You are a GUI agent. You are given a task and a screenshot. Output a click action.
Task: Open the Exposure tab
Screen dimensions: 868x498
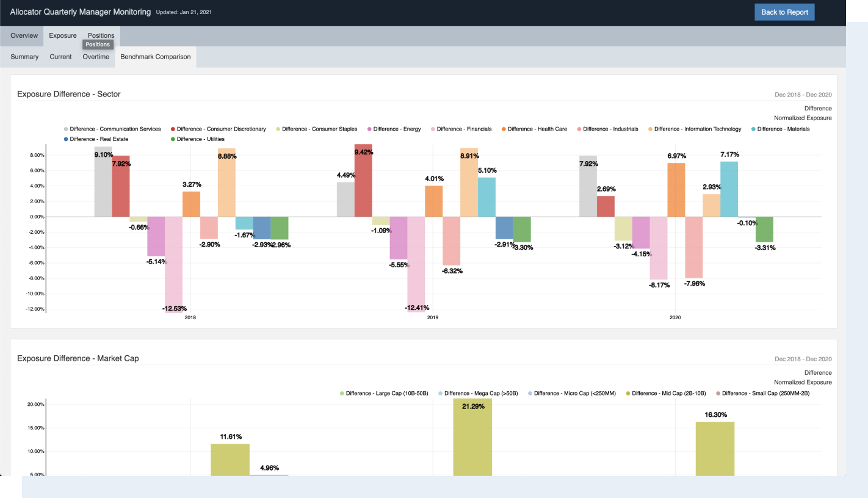point(62,35)
